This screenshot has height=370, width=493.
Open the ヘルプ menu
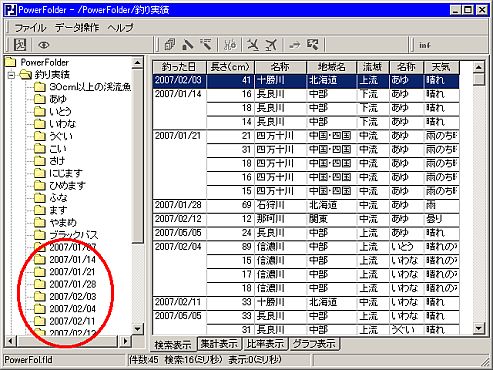click(x=120, y=27)
